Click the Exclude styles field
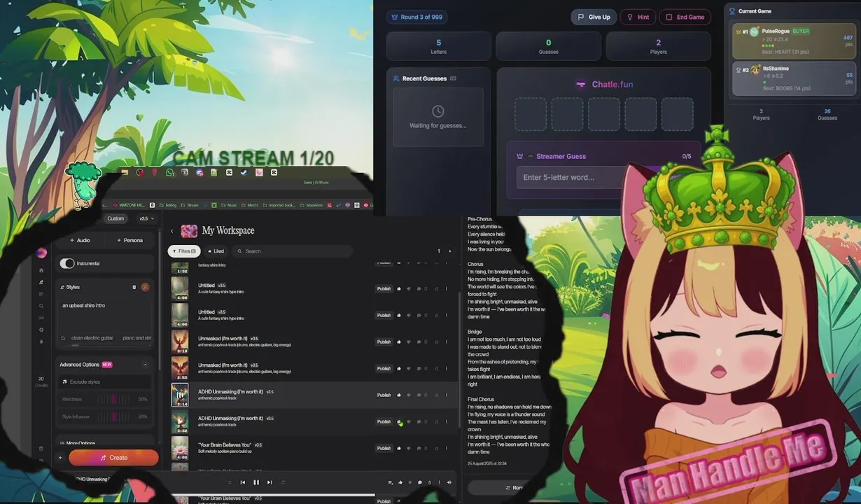The width and height of the screenshot is (861, 504). tap(105, 381)
